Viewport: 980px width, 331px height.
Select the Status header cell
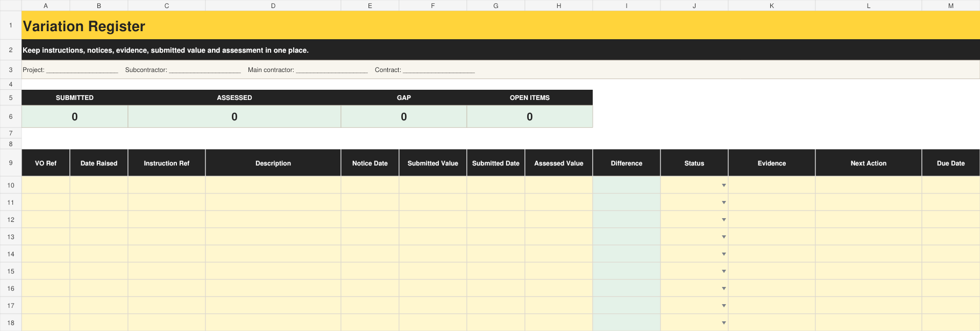(x=694, y=163)
